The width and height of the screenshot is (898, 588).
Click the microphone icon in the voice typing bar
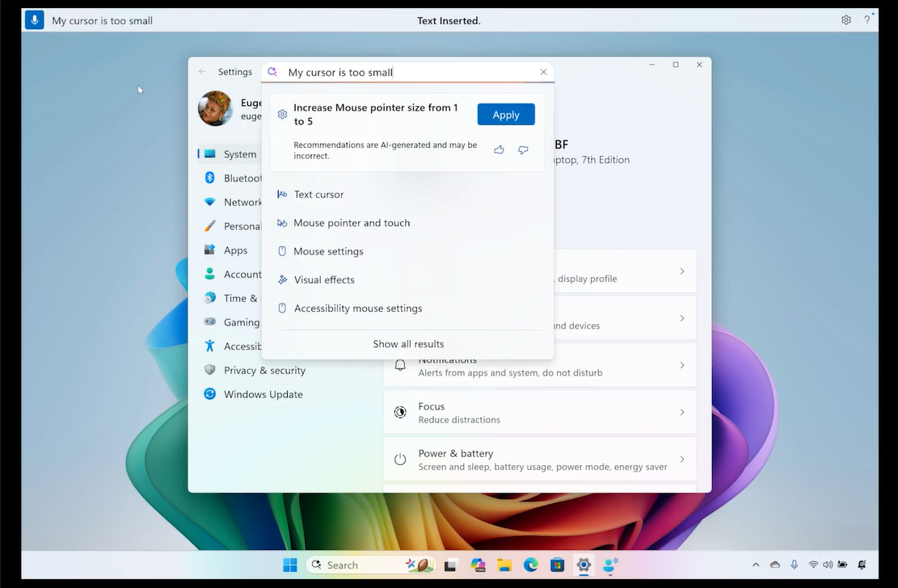32,19
